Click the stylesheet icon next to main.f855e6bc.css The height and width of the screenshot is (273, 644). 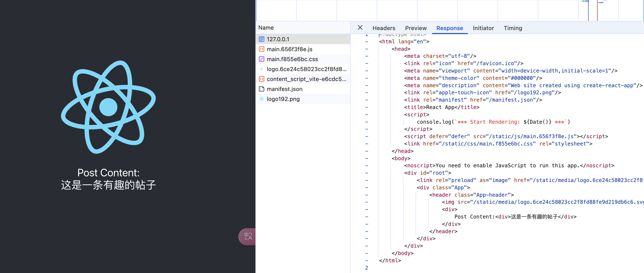coord(262,59)
